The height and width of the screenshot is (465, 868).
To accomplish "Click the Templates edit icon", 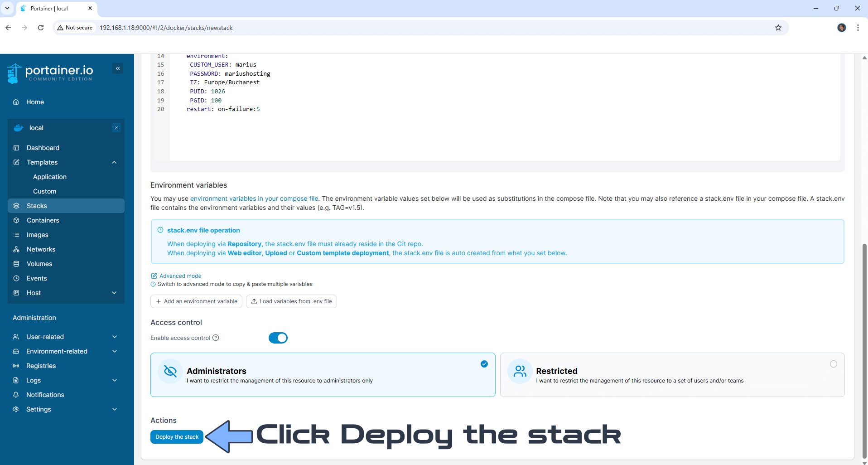I will point(16,162).
